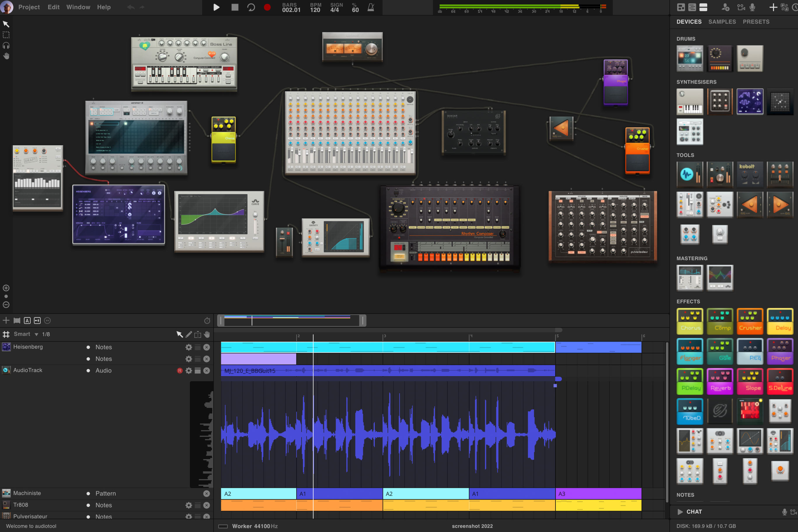The image size is (798, 532).
Task: Collapse the DRUMS section in the device browser
Action: [x=686, y=39]
